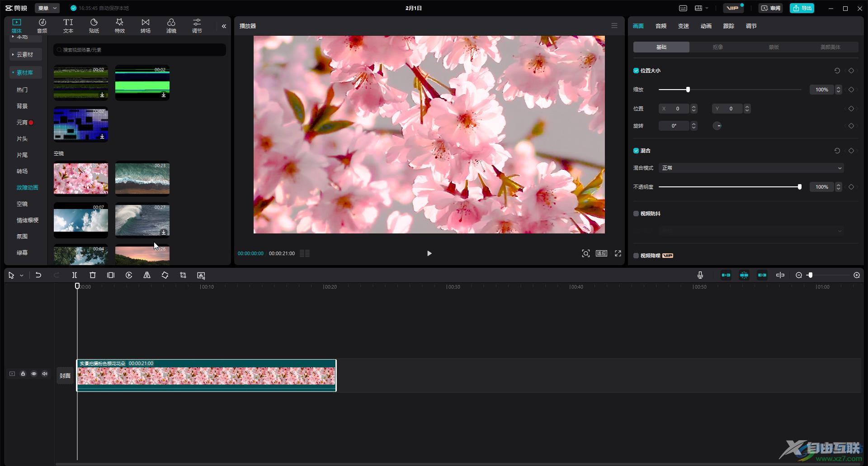Rotate the clip with the rotate icon
Viewport: 868px width, 466px height.
(x=165, y=275)
